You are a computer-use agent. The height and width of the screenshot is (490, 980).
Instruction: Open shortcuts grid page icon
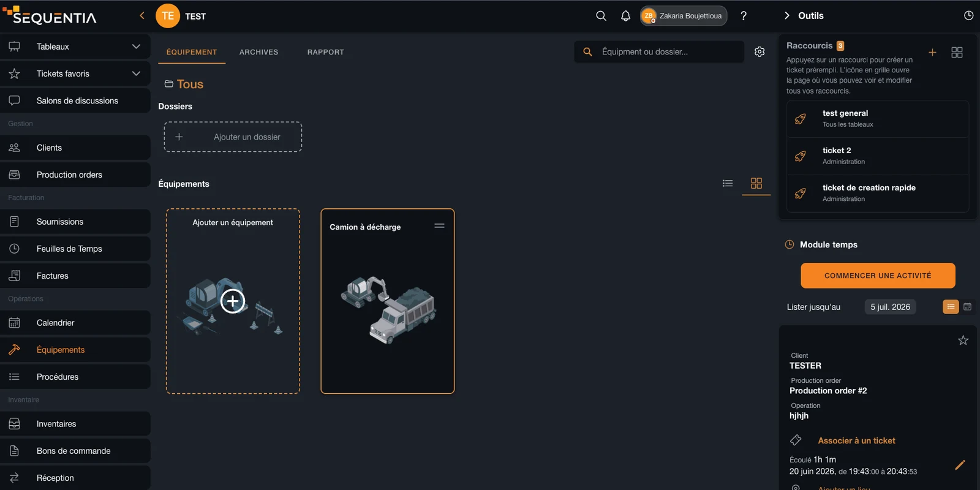(x=957, y=53)
